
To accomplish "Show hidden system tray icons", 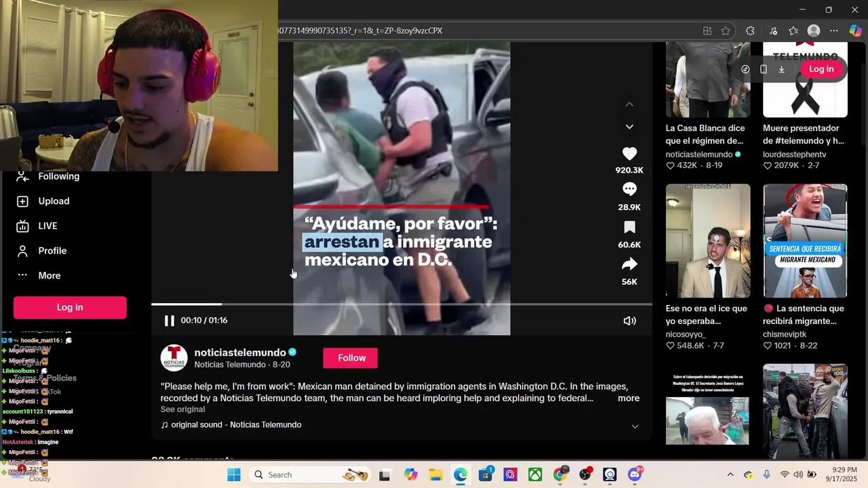I will click(x=730, y=474).
